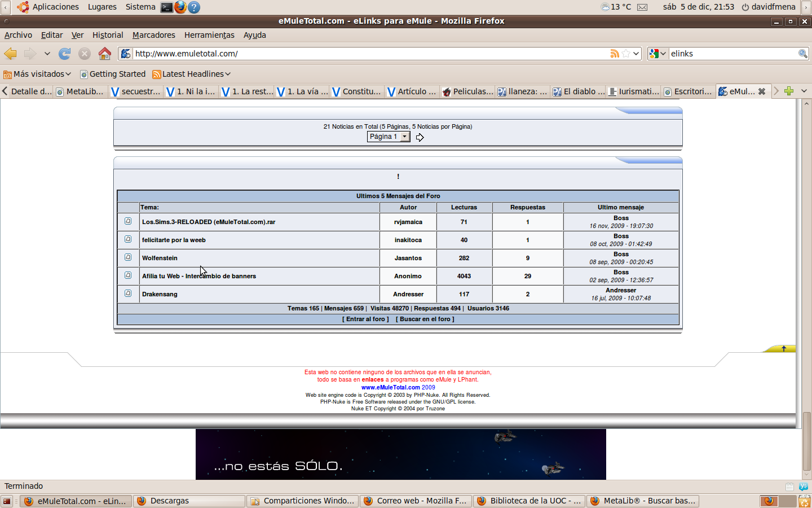Click the Entrar al foro link
Image resolution: width=812 pixels, height=508 pixels.
(365, 319)
